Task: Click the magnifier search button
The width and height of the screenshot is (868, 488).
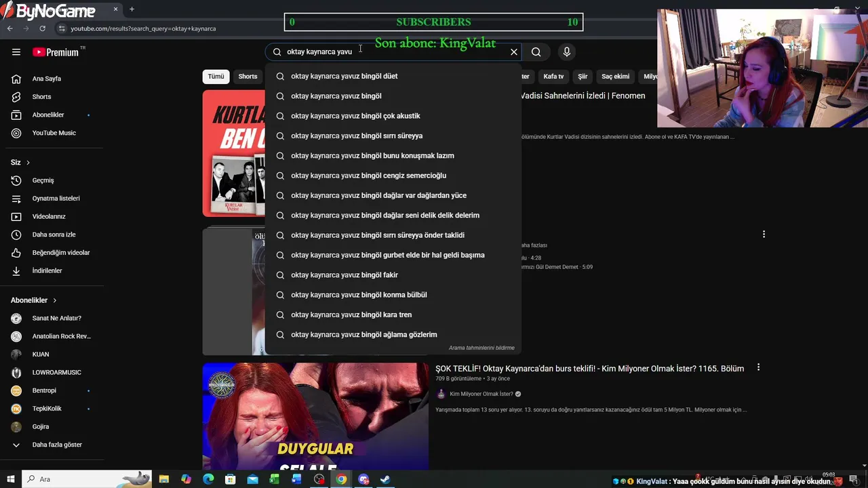Action: (x=536, y=52)
